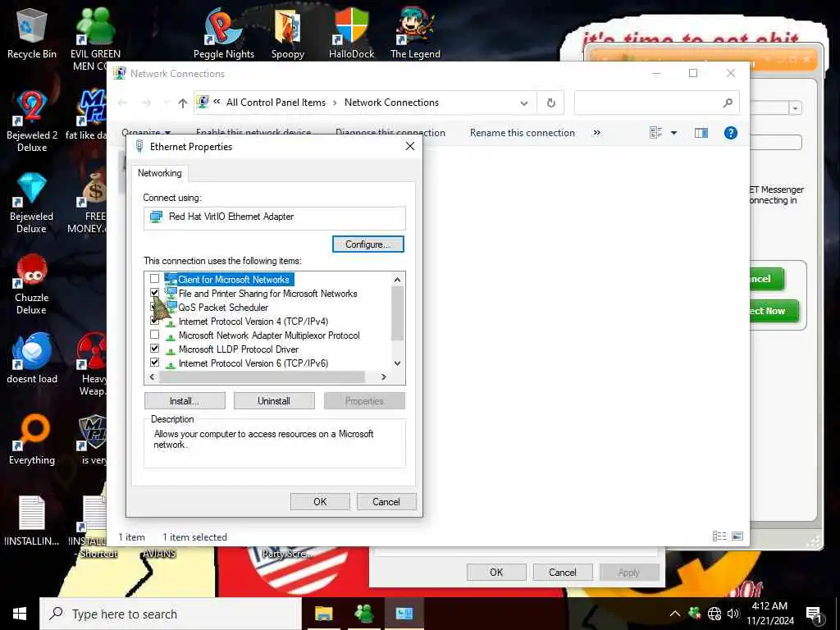Image resolution: width=840 pixels, height=630 pixels.
Task: Click the Windows Start button
Action: (20, 614)
